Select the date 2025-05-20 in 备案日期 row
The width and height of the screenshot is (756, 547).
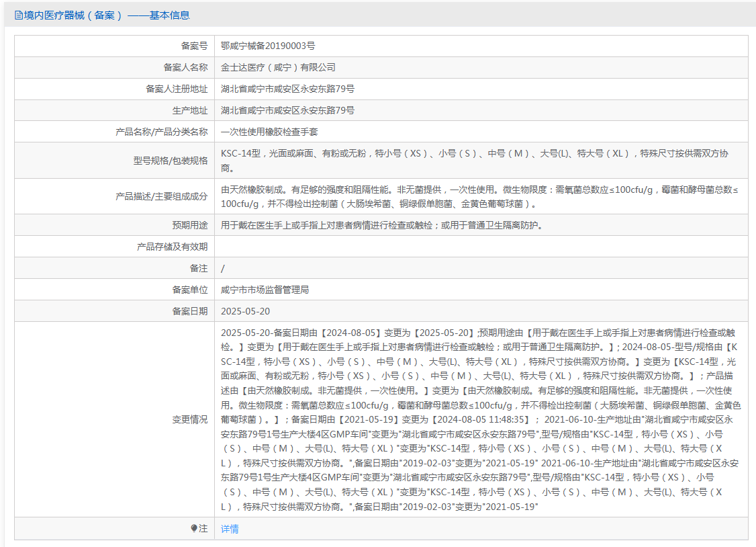[x=246, y=311]
